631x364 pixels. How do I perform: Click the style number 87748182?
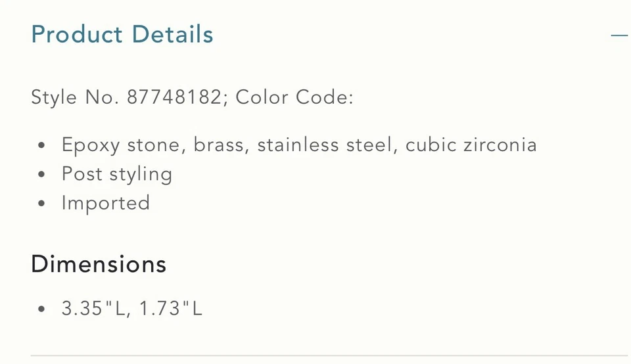click(174, 97)
